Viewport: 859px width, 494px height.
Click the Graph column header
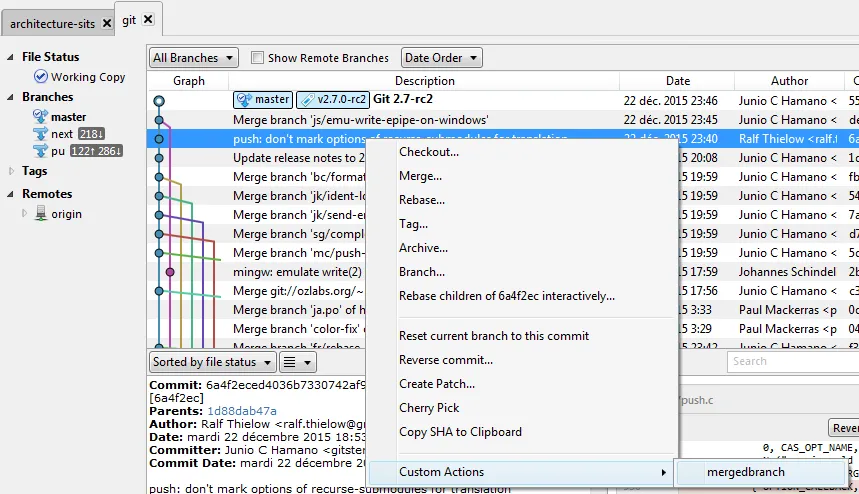coord(188,81)
